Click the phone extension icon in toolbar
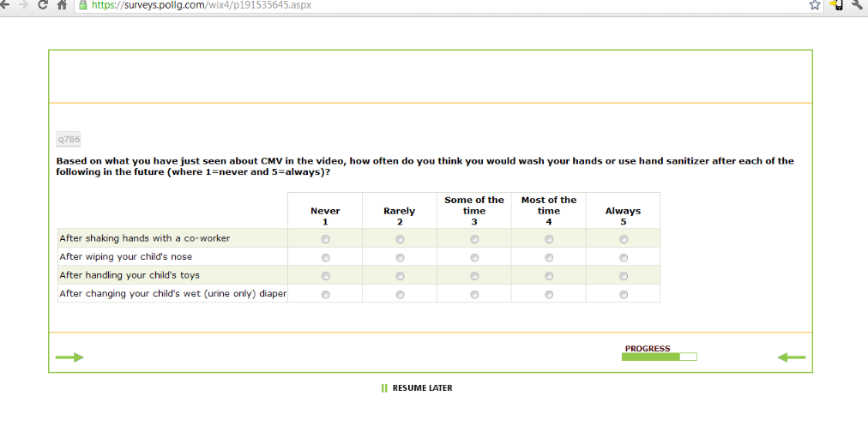Screen dimensions: 868x432 point(836,5)
